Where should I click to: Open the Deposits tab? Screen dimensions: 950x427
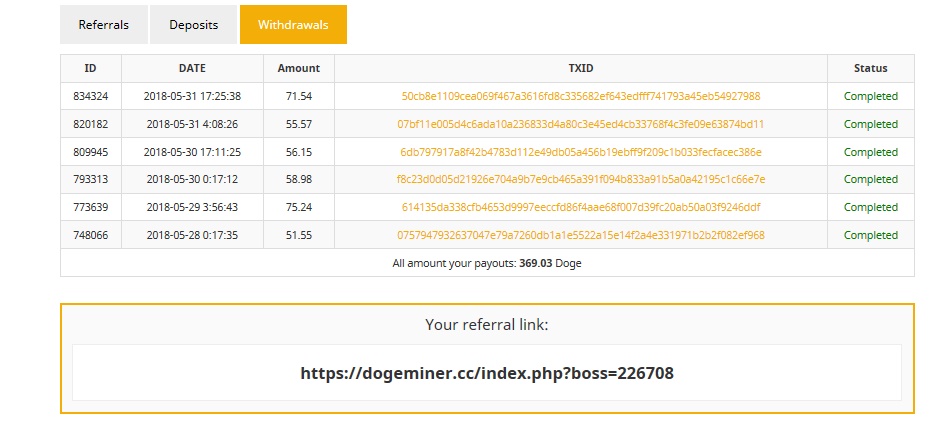pos(193,25)
